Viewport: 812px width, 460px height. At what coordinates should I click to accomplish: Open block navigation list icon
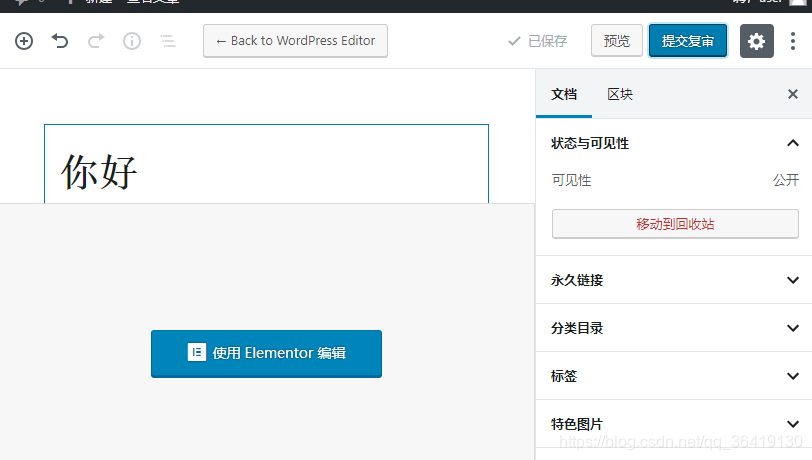[167, 41]
